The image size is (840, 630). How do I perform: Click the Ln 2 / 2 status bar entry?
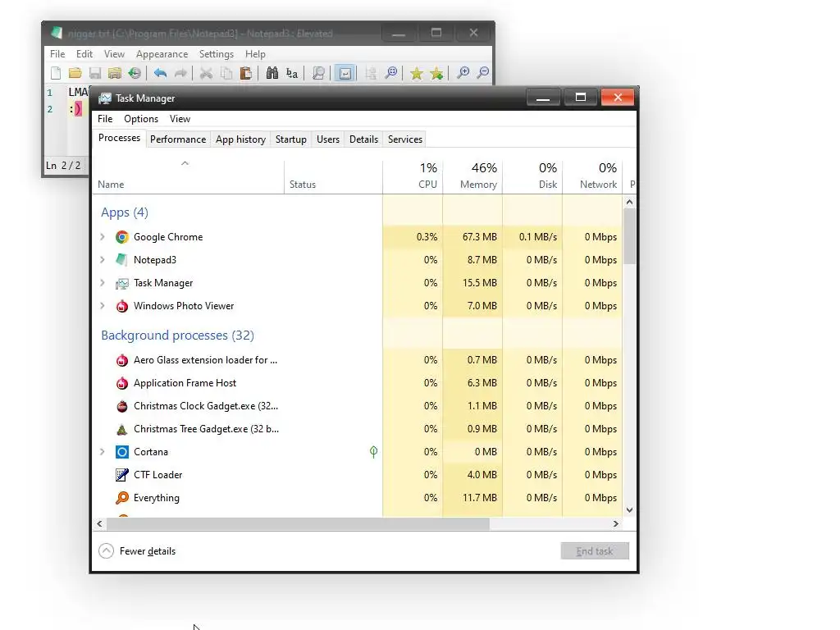[x=63, y=166]
